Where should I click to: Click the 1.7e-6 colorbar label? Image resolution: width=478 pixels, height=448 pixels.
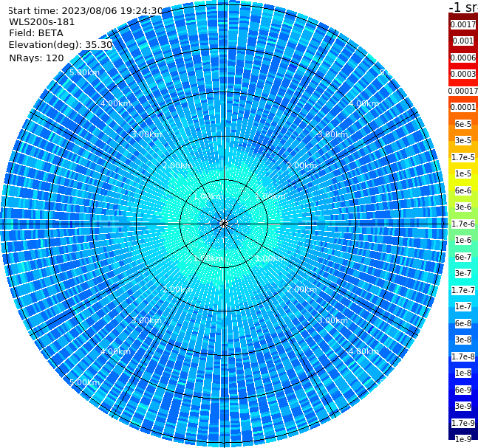(463, 224)
